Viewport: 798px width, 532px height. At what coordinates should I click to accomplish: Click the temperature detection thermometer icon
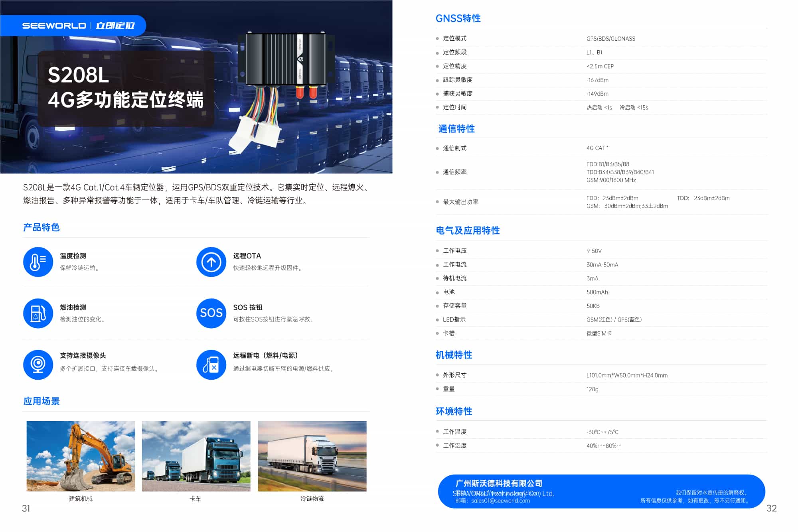[x=38, y=262]
